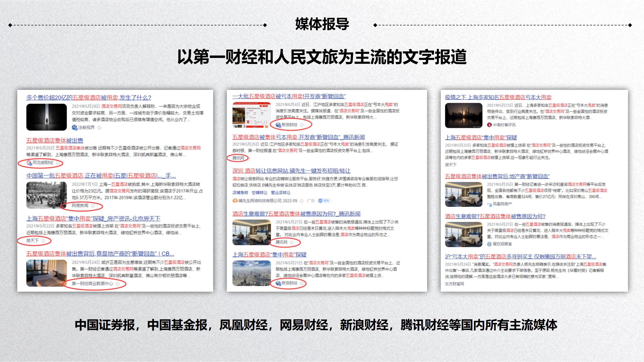The image size is (644, 362).
Task: Click sunset skyline thumbnail of 中南时事评讯 result
Action: pos(464,115)
